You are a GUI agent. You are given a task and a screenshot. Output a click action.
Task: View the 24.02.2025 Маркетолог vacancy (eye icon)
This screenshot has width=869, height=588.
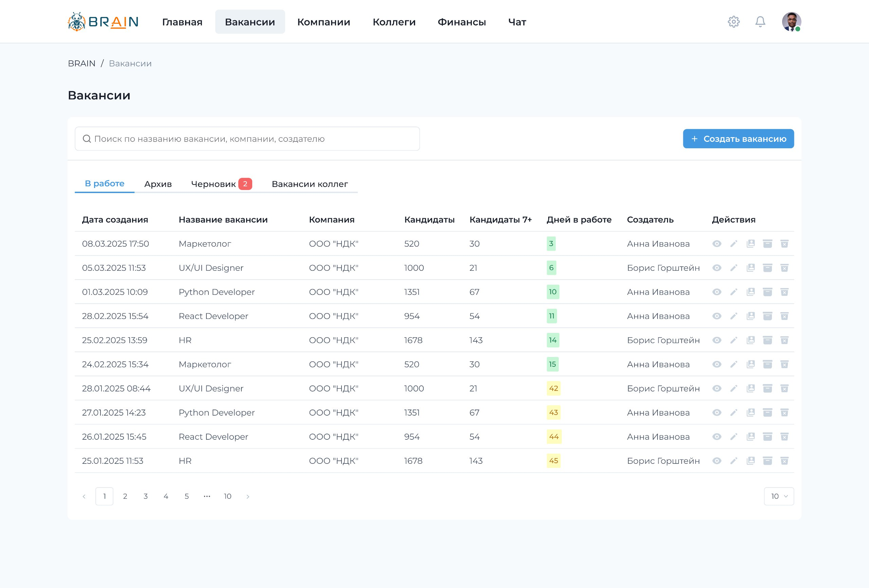pos(717,364)
